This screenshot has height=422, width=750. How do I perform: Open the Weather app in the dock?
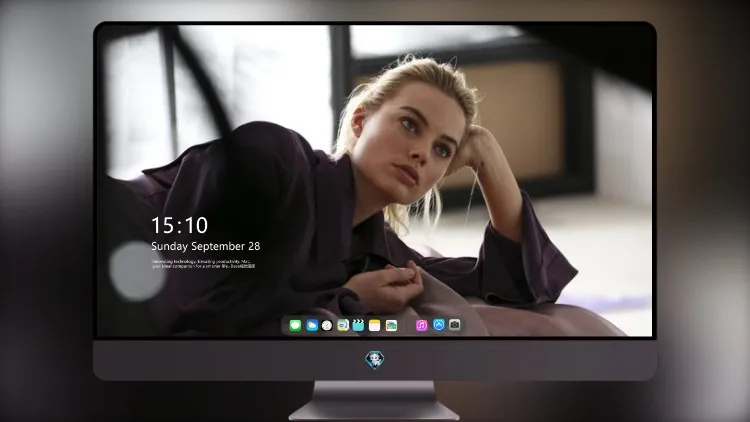click(312, 326)
